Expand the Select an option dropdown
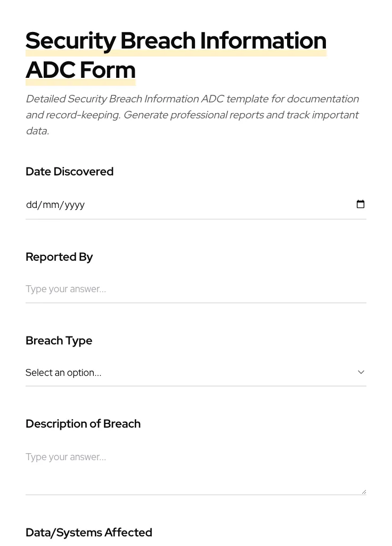 196,372
